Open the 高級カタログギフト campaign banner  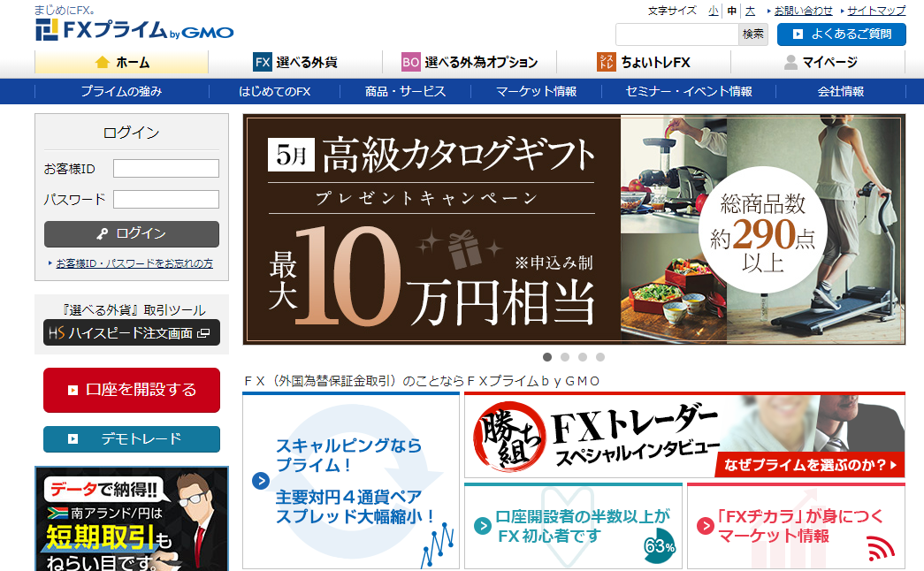click(x=574, y=229)
